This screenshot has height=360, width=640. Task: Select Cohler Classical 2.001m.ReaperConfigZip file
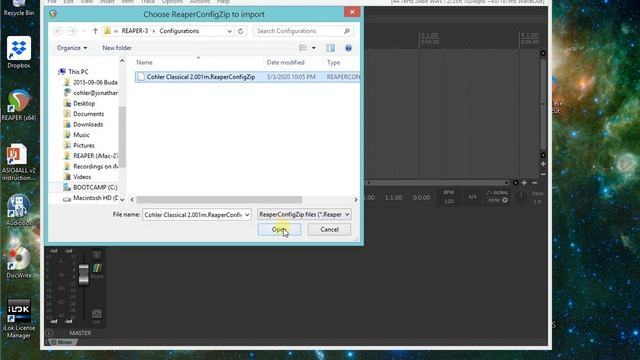[247, 77]
